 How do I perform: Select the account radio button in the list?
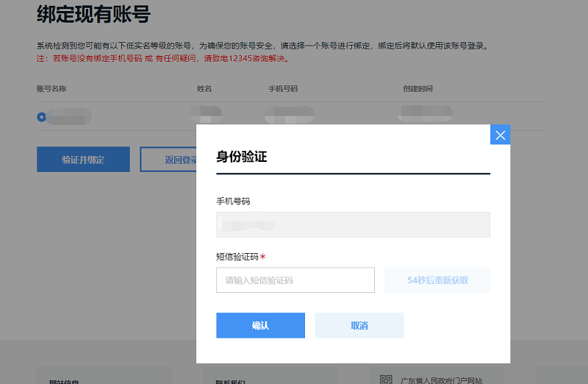pyautogui.click(x=41, y=116)
